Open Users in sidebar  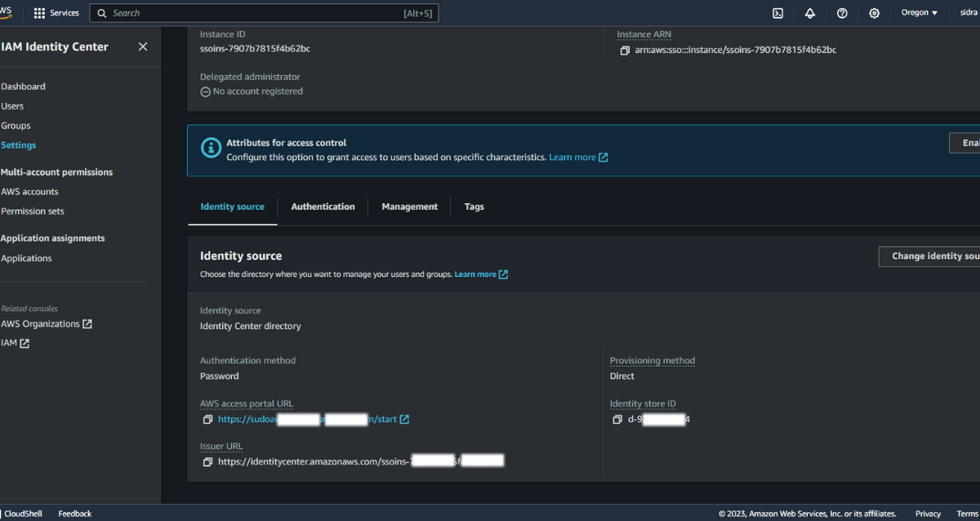(12, 106)
